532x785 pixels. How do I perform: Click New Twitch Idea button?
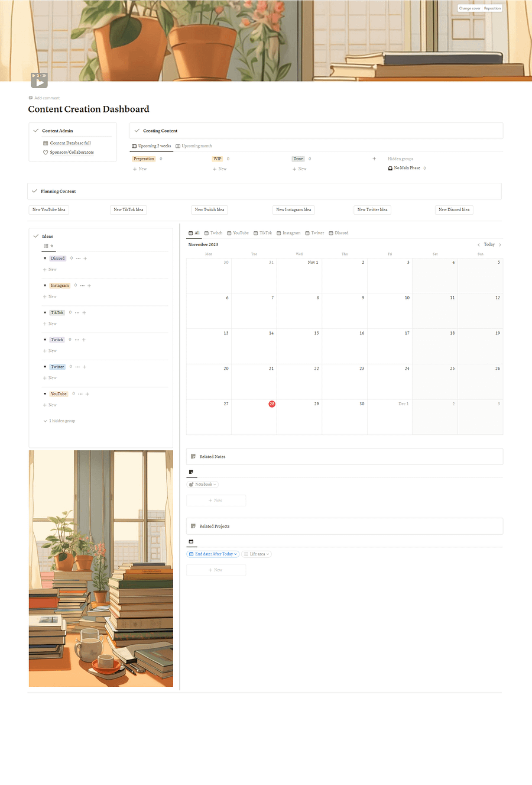click(210, 209)
